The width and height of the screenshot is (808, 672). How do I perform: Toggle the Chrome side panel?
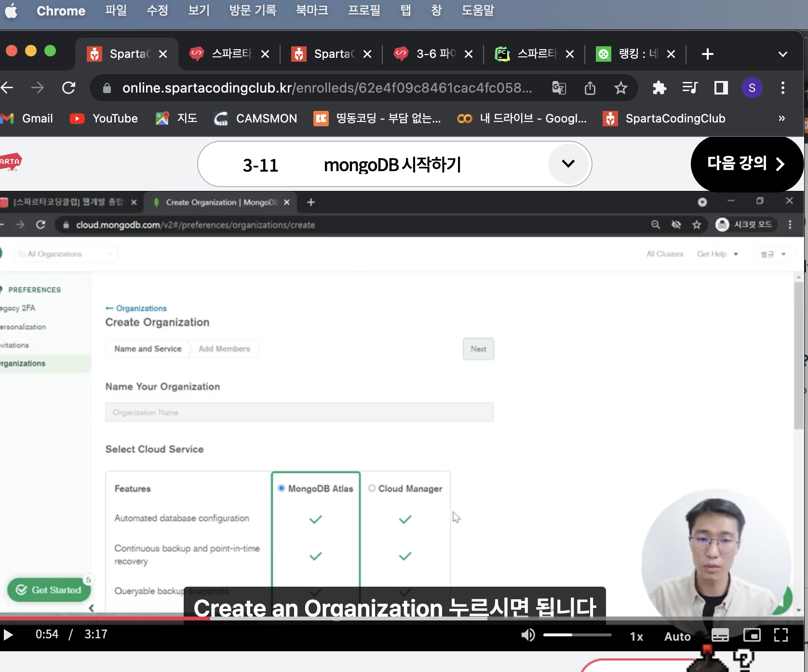pyautogui.click(x=721, y=88)
